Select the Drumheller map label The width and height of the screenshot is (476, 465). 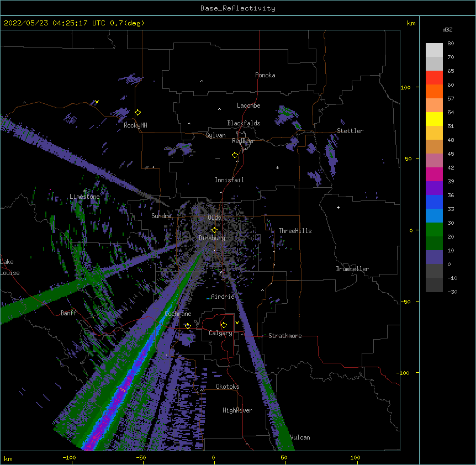click(x=352, y=269)
